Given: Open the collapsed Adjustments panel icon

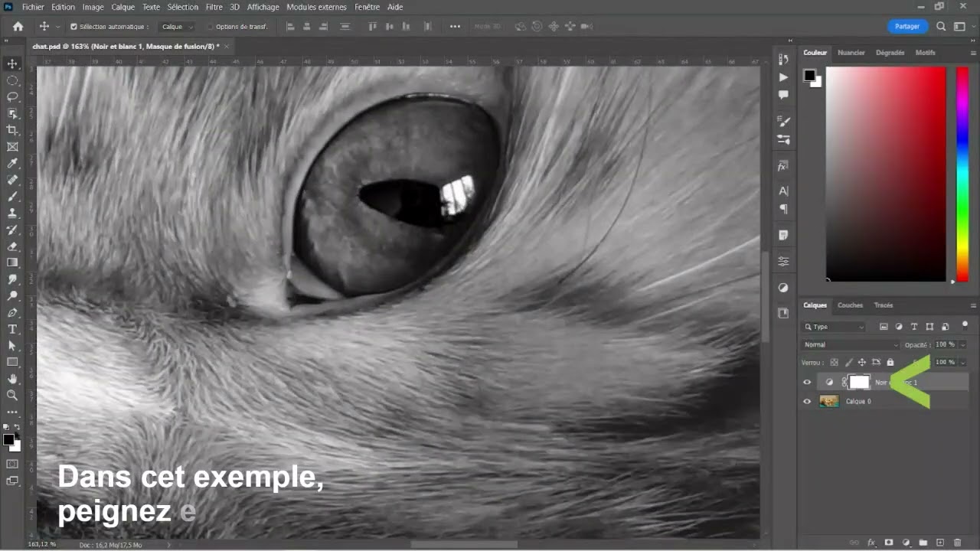Looking at the screenshot, I should [783, 288].
